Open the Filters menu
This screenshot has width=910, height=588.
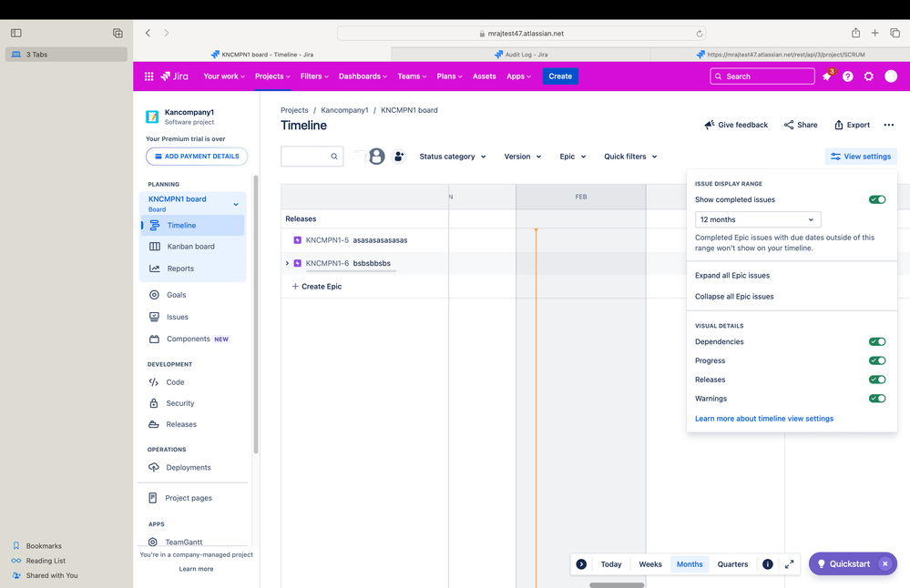tap(314, 76)
